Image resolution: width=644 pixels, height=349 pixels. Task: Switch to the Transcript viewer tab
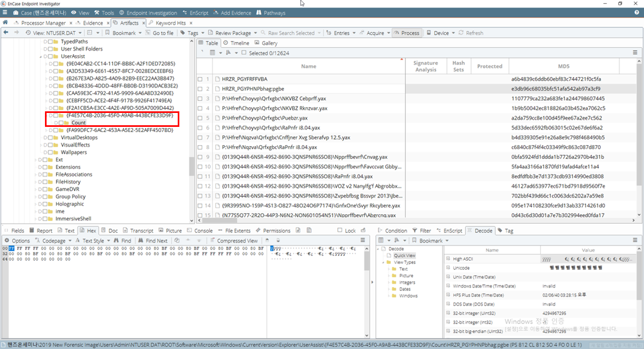coord(138,231)
